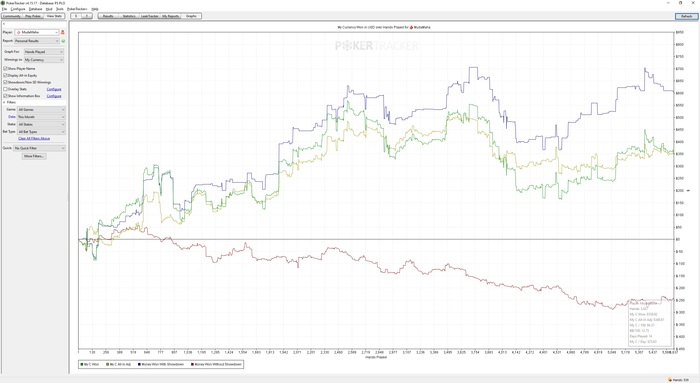
Task: Click the Hands Played axis label
Action: [376, 357]
